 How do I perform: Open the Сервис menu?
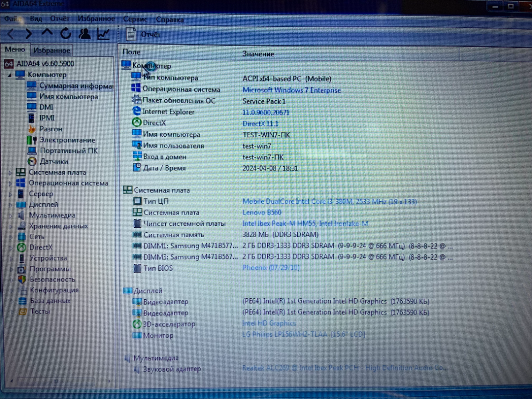(135, 19)
